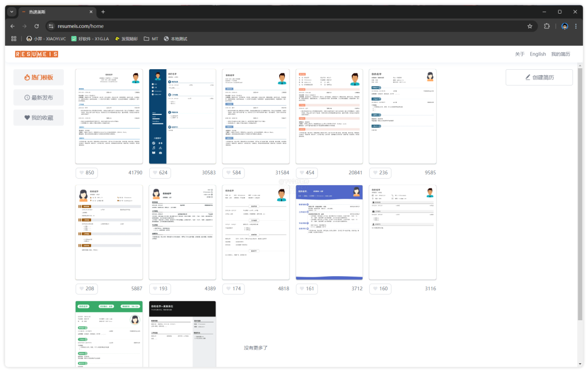
Task: Open resume template with 9585 views
Action: tap(402, 116)
